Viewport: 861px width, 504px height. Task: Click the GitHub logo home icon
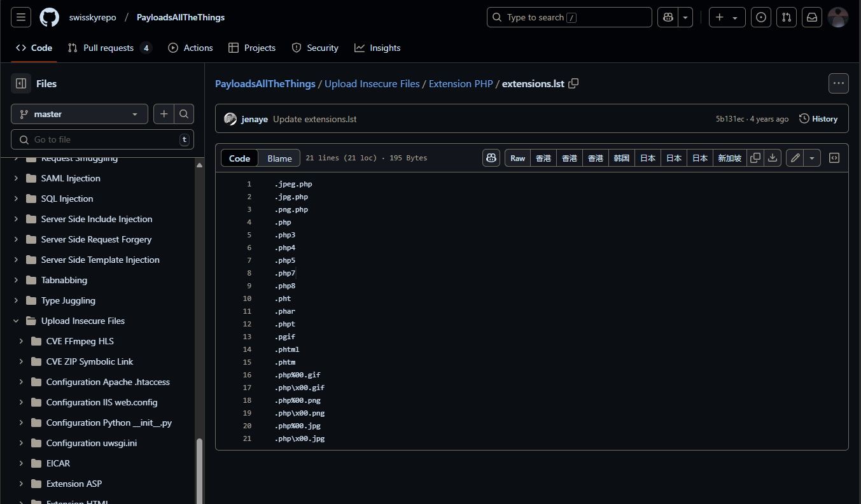[x=49, y=17]
